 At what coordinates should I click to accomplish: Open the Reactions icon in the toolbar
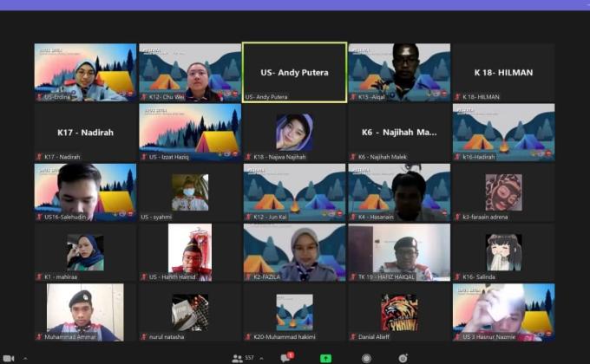pos(403,357)
